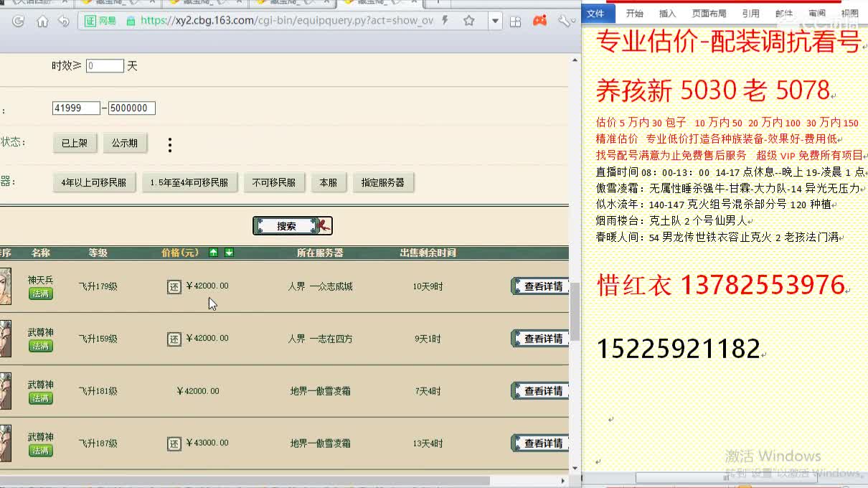Switch to the 页面布局 ribbon tab in Word
This screenshot has height=488, width=868.
pyautogui.click(x=709, y=13)
